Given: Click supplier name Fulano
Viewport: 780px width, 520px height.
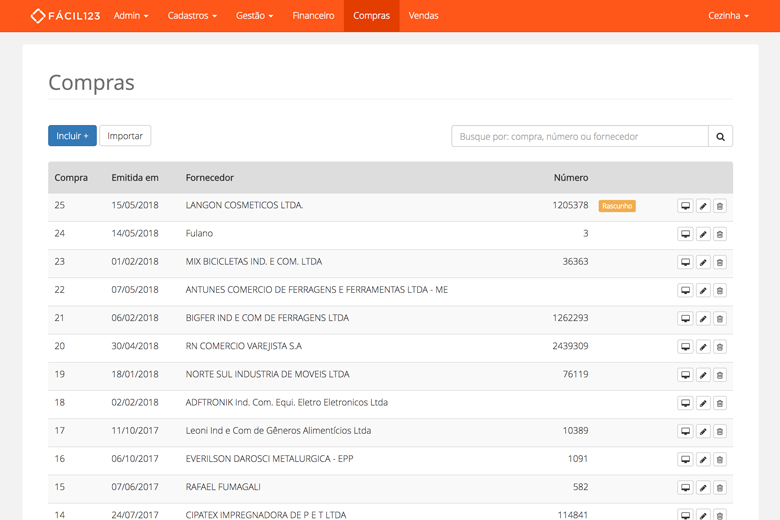Looking at the screenshot, I should 199,233.
